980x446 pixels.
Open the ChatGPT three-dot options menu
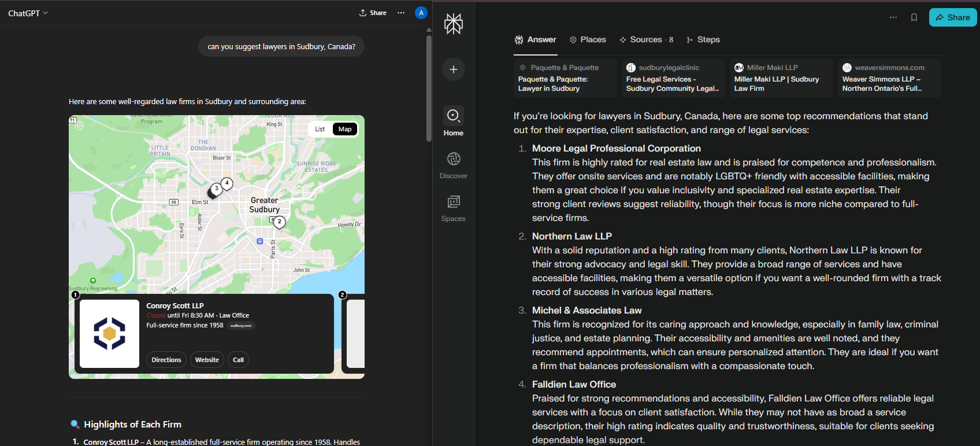pyautogui.click(x=401, y=13)
